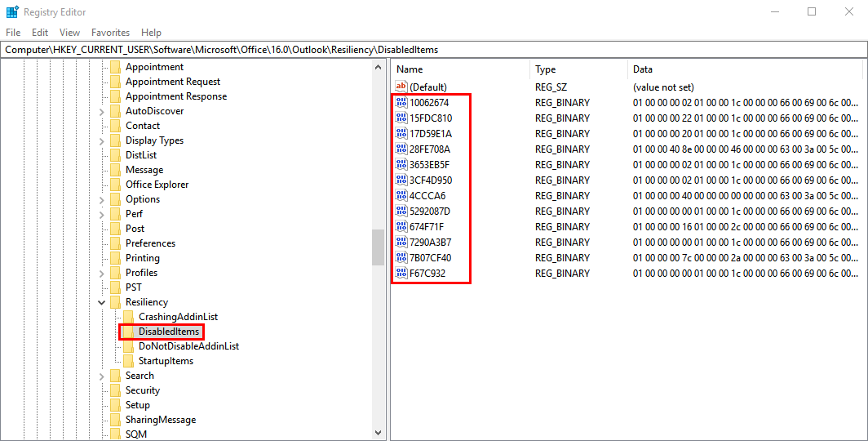Click the string icon of (Default) value
The width and height of the screenshot is (868, 441).
pyautogui.click(x=401, y=87)
